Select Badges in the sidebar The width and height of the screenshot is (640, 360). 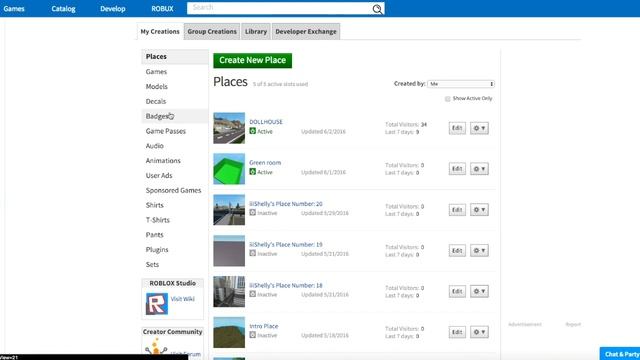175,116
